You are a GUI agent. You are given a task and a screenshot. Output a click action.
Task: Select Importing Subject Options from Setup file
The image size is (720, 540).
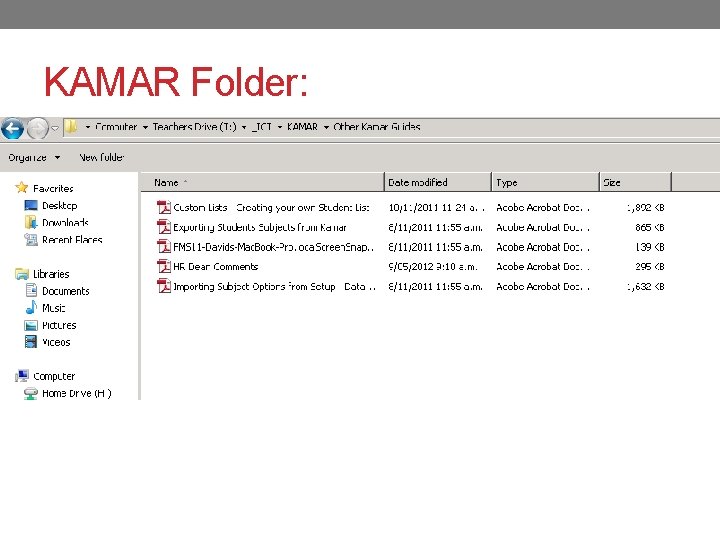275,287
